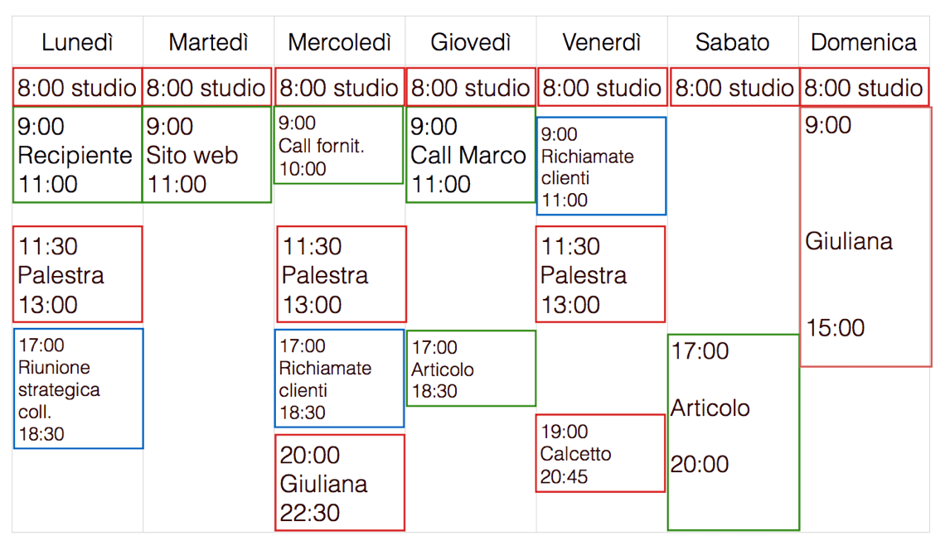Select the Lunedì column header

[x=78, y=42]
